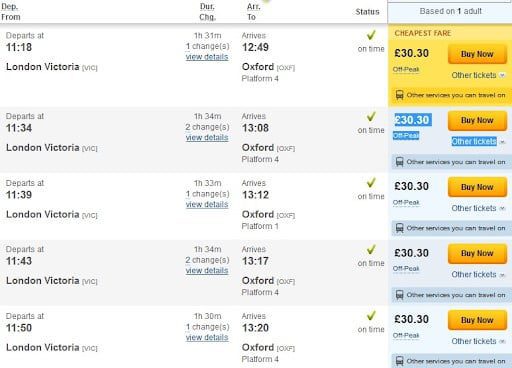View details of 11:39 journey changes
Viewport: 512px width, 368px height.
(207, 204)
